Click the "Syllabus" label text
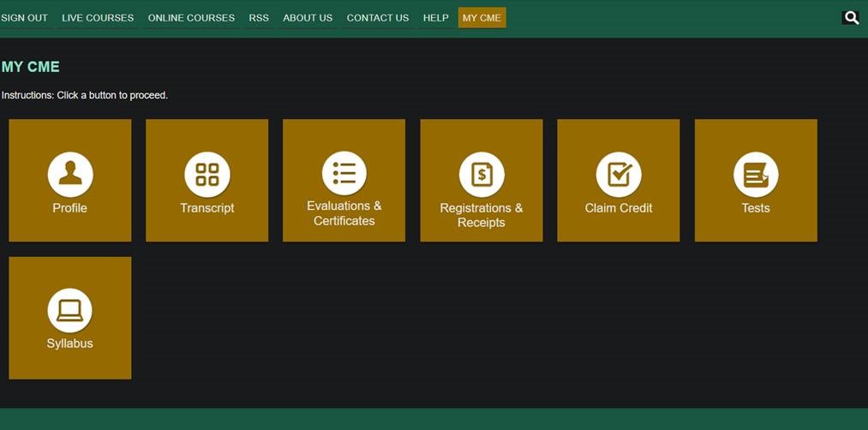This screenshot has width=868, height=430. tap(70, 343)
